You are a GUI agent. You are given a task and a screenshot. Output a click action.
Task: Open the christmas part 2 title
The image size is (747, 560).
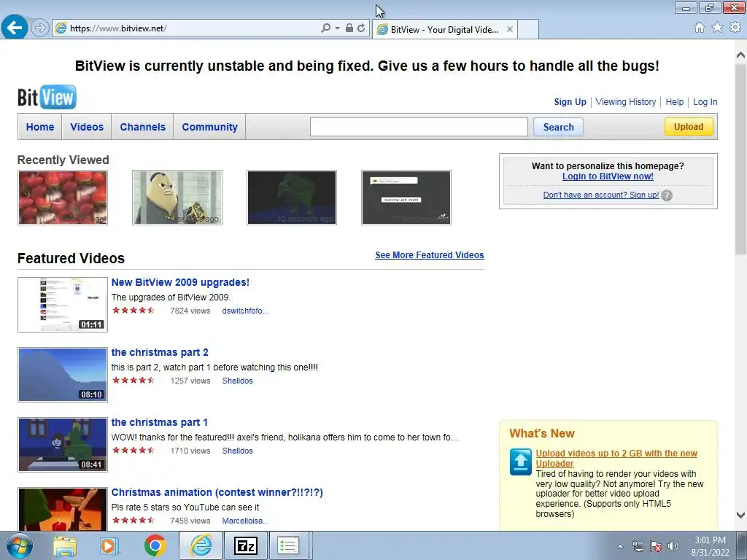(x=160, y=352)
